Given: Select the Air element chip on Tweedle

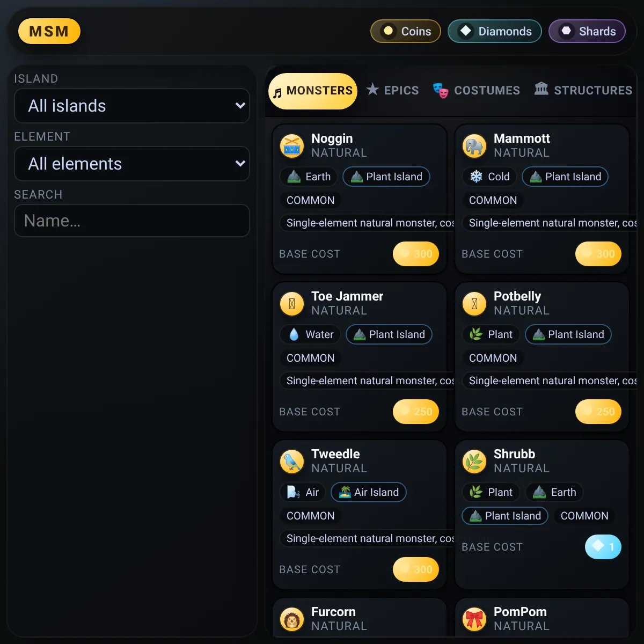Looking at the screenshot, I should [x=303, y=492].
